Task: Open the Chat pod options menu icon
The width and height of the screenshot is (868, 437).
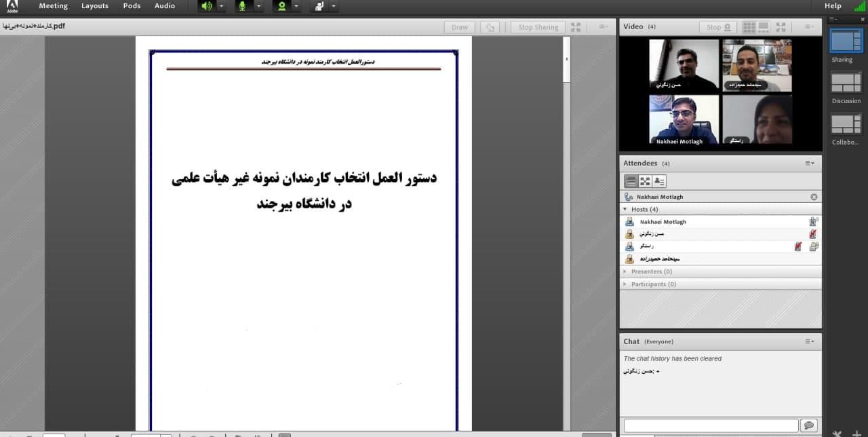Action: 810,341
